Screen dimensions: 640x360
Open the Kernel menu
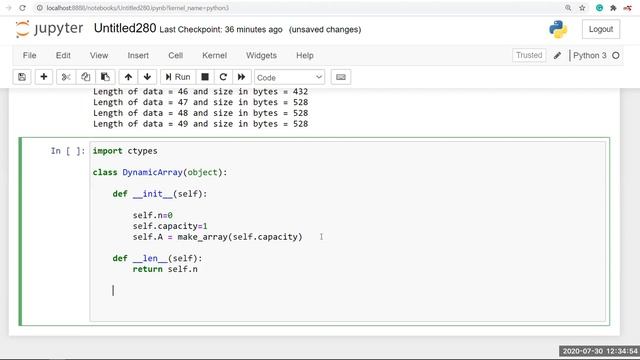(x=214, y=56)
